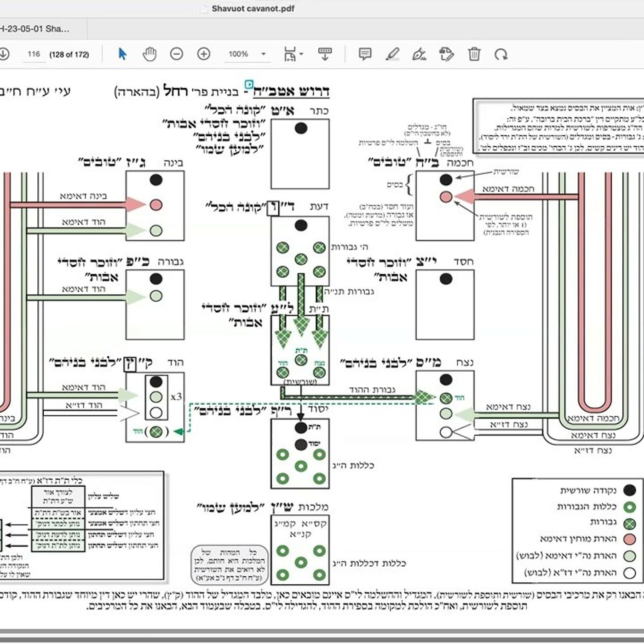Edit the page number field 116
644x644 pixels.
pos(34,54)
